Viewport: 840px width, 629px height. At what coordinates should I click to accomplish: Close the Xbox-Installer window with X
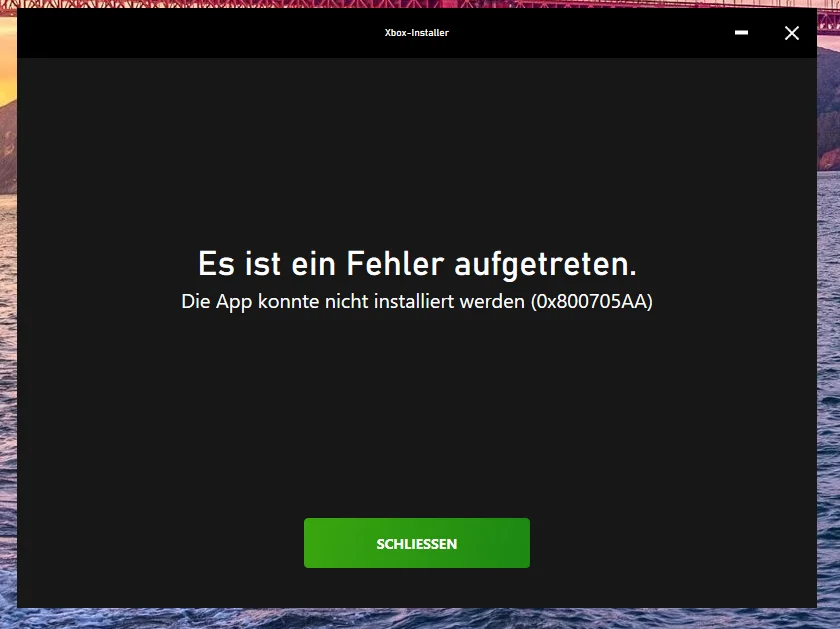click(792, 33)
